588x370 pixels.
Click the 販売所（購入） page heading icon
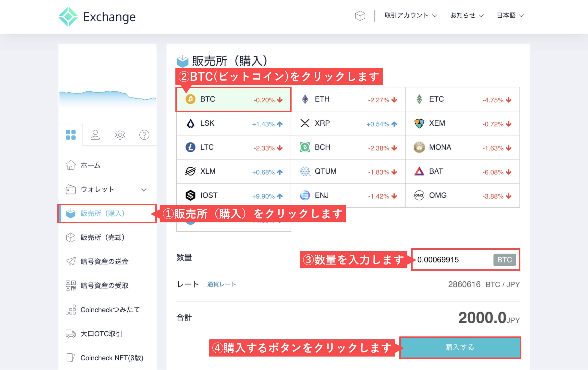tap(183, 61)
